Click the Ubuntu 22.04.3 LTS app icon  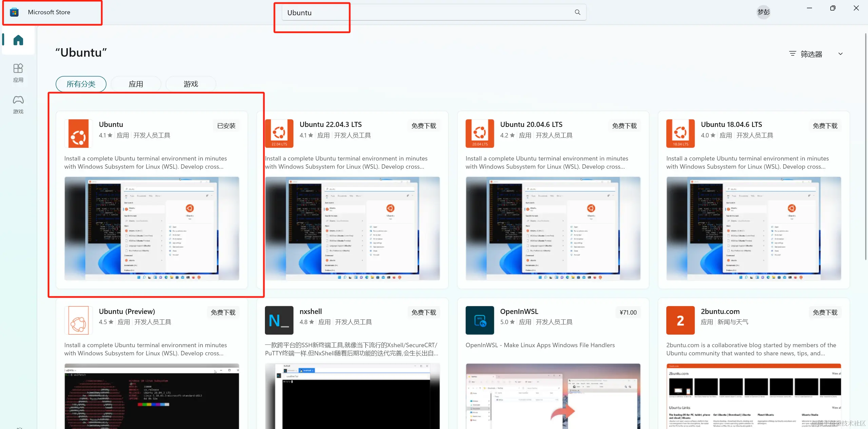279,133
